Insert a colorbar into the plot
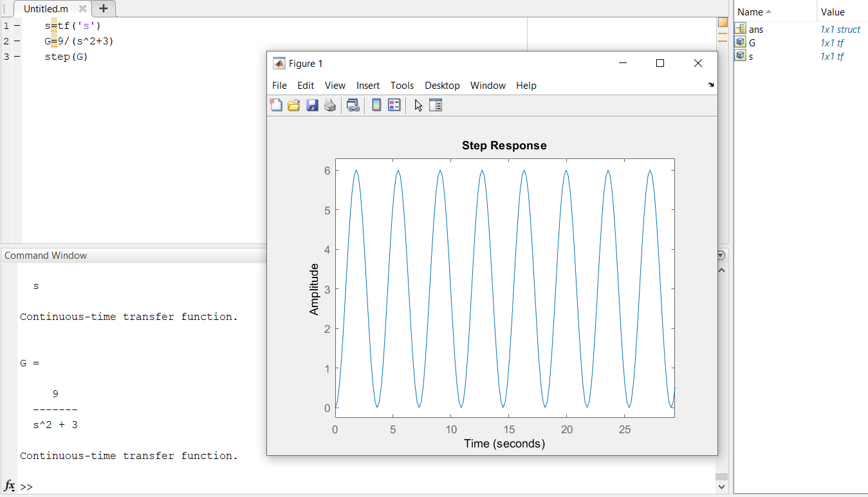This screenshot has width=868, height=497. click(x=375, y=105)
